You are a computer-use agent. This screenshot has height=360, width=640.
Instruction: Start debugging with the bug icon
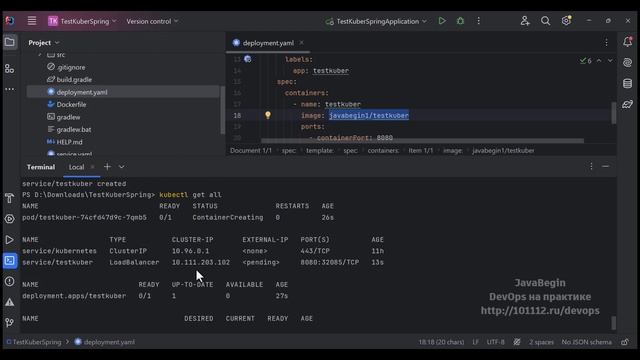coord(460,21)
